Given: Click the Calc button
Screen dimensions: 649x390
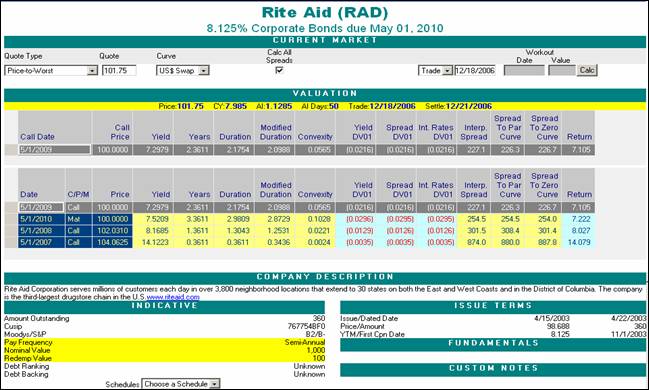Looking at the screenshot, I should (587, 70).
